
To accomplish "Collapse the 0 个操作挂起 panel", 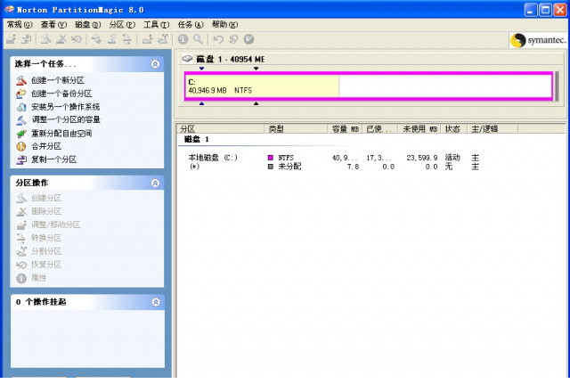I will click(x=156, y=302).
